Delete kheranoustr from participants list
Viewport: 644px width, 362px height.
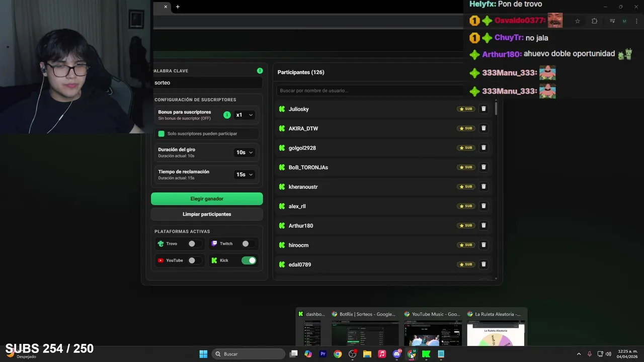click(484, 187)
